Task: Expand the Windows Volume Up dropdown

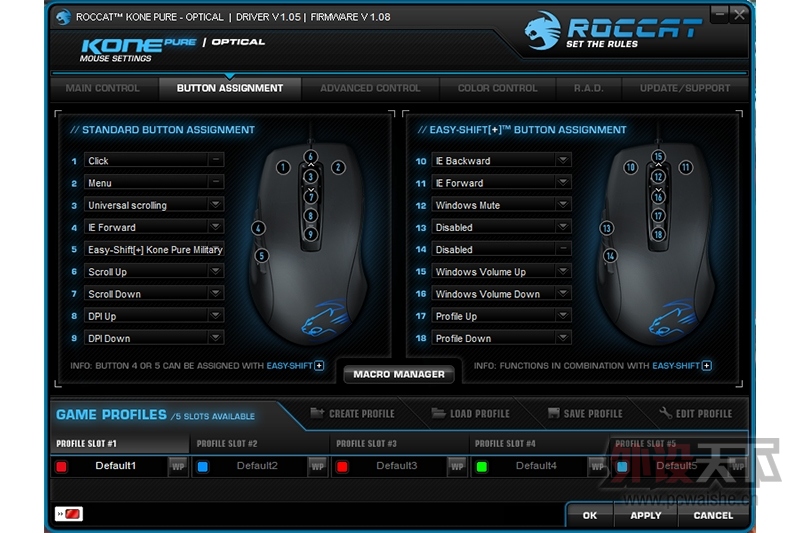Action: click(563, 271)
